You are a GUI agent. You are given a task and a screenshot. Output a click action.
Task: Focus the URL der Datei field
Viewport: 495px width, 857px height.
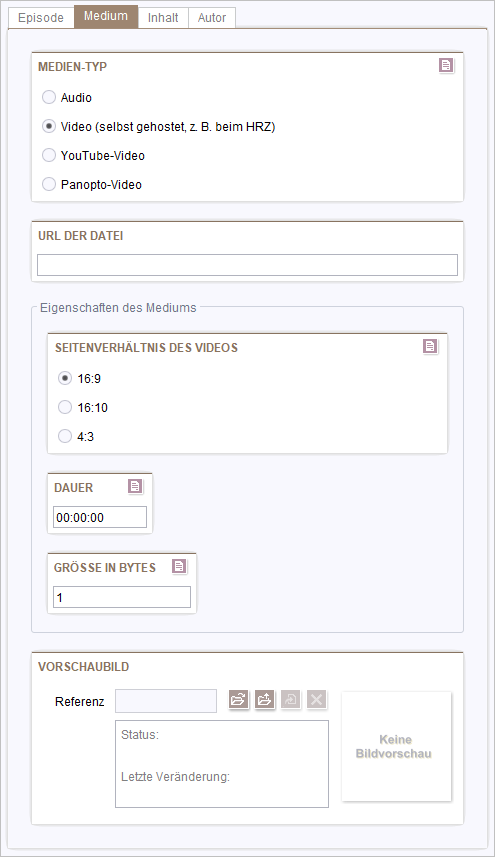(248, 265)
